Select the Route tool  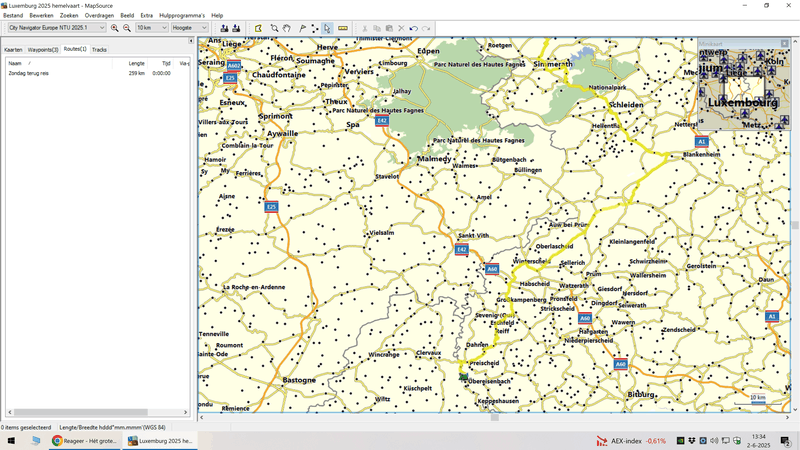(x=315, y=28)
